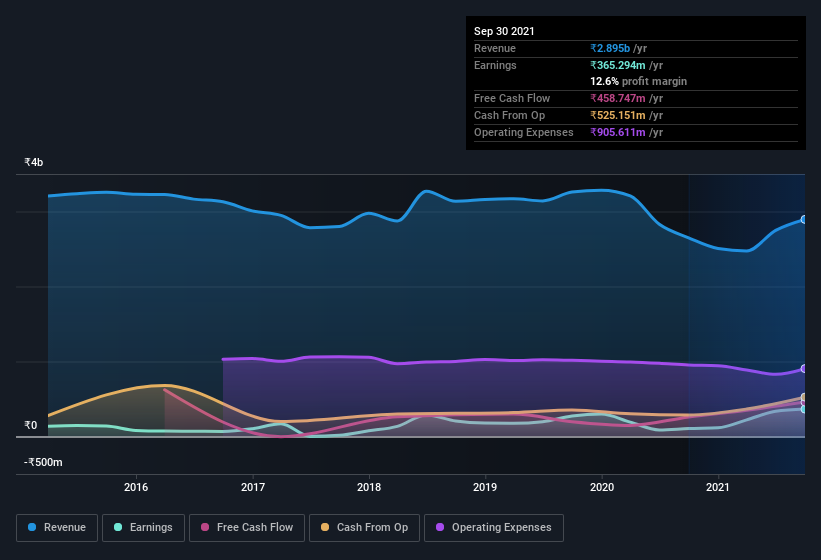
Task: Click the ₹525.151m cash from op value
Action: (x=618, y=115)
